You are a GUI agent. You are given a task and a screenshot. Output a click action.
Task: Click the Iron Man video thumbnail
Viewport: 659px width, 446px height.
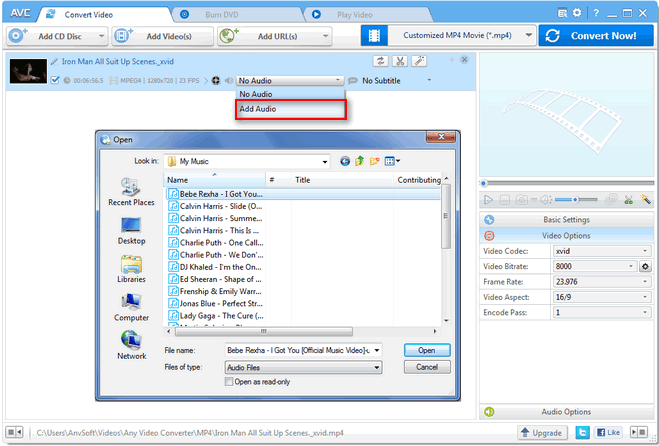pos(28,71)
